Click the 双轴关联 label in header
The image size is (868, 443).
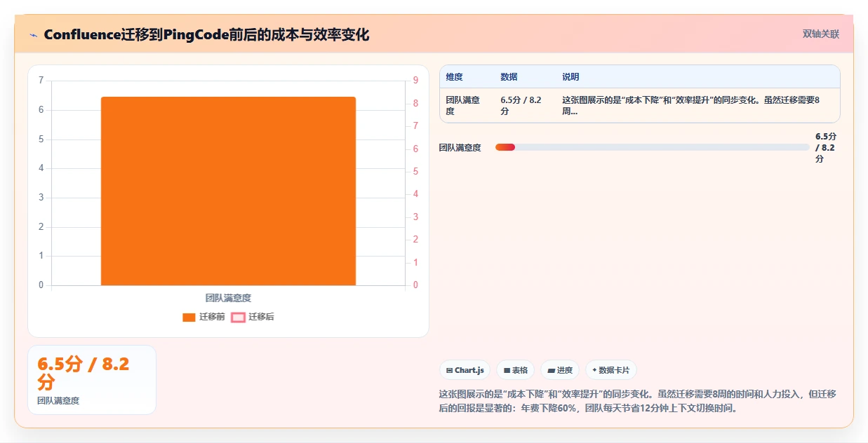coord(820,34)
